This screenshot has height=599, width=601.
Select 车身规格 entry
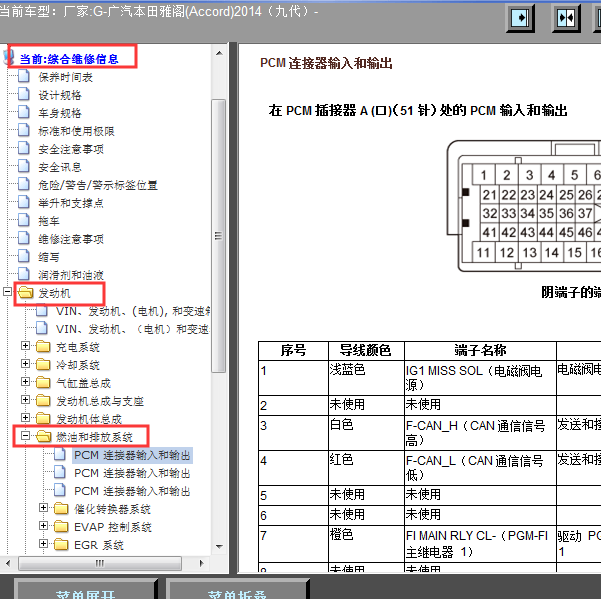pos(60,113)
